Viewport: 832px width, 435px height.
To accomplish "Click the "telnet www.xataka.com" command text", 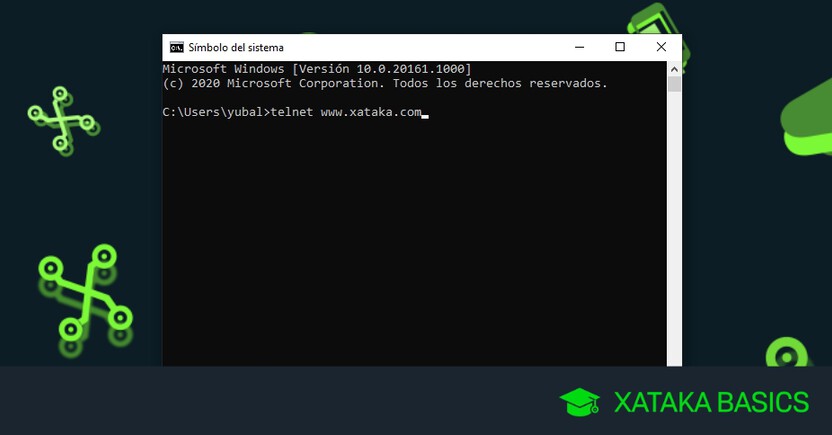I will tap(346, 113).
